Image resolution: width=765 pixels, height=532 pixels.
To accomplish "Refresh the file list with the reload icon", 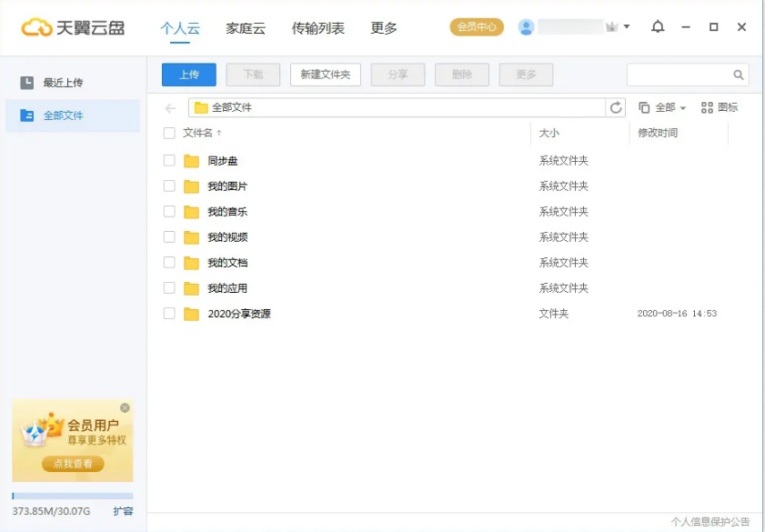I will click(616, 107).
